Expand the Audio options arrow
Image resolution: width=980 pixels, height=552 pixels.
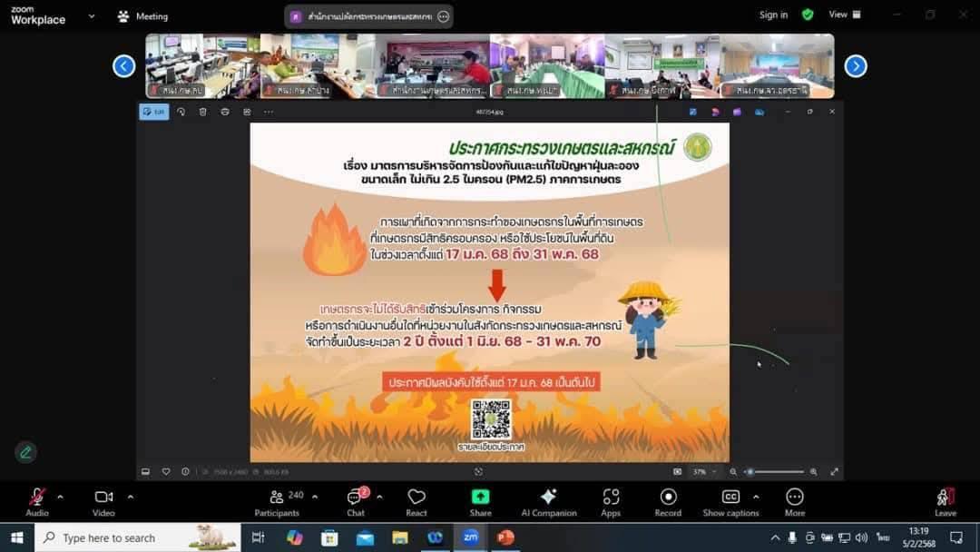pyautogui.click(x=60, y=497)
